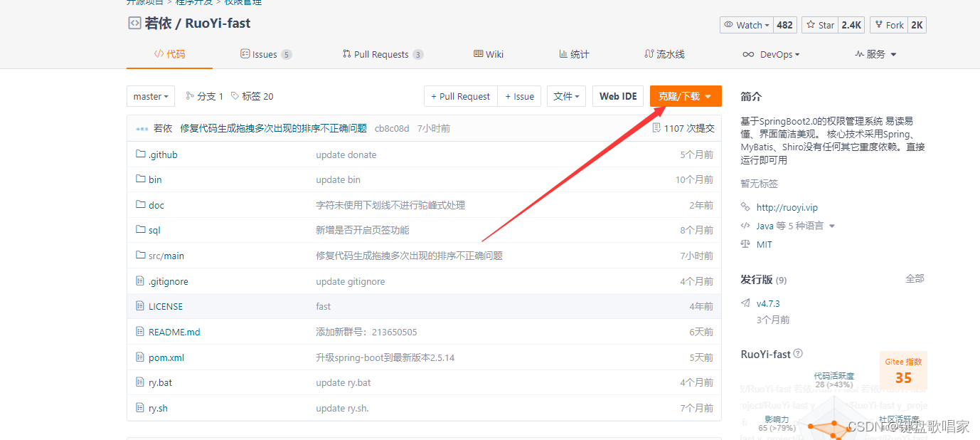Image resolution: width=980 pixels, height=440 pixels.
Task: Open the 流水线 tab
Action: pyautogui.click(x=664, y=54)
